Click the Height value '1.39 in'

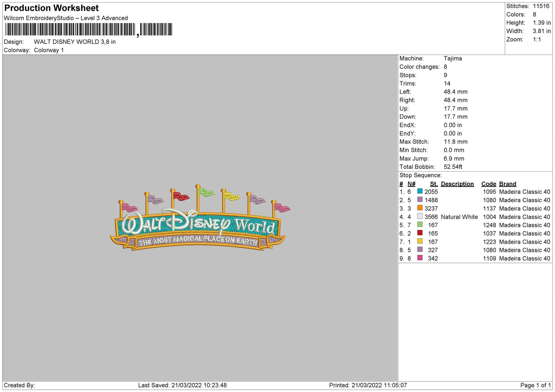coord(542,23)
